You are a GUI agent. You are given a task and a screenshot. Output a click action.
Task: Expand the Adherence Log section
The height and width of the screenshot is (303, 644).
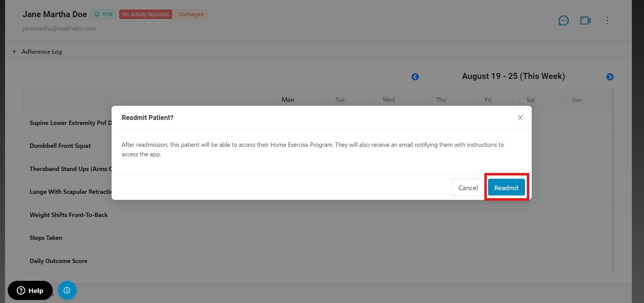coord(37,52)
